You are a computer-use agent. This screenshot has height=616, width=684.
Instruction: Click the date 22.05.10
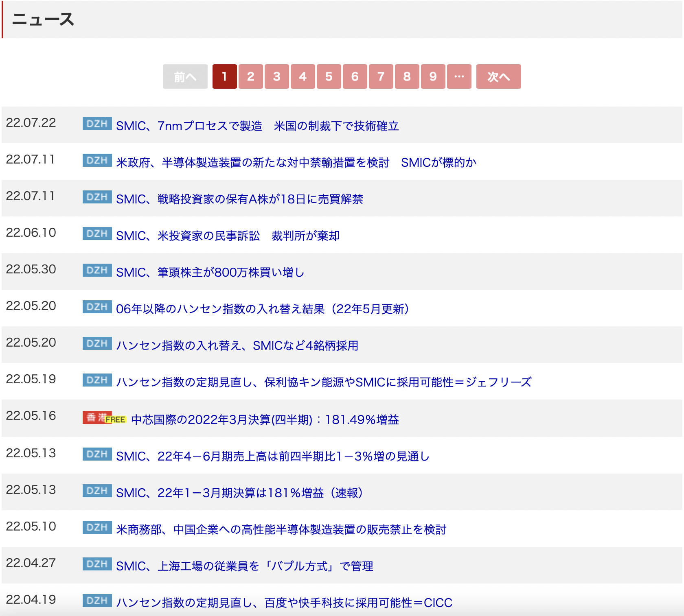[31, 526]
